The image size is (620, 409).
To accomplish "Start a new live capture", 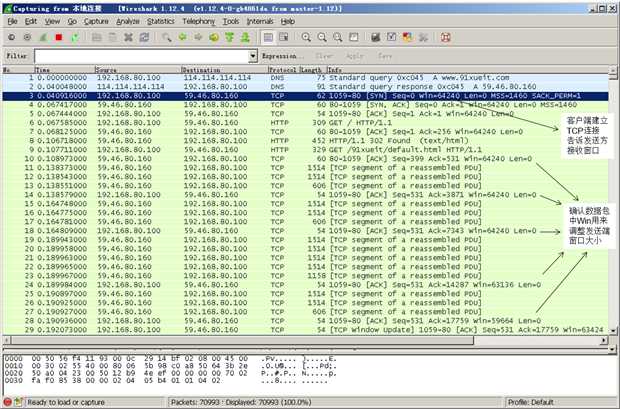I will click(x=43, y=38).
